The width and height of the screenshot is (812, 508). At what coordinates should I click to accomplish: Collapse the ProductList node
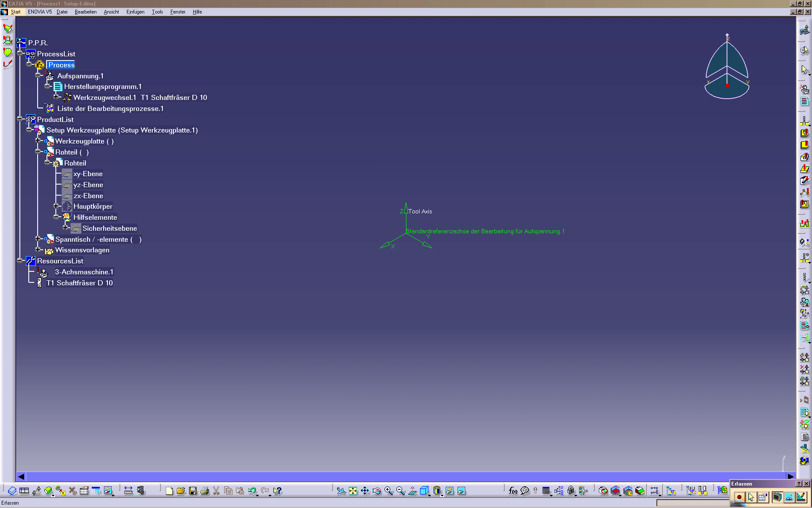[20, 119]
